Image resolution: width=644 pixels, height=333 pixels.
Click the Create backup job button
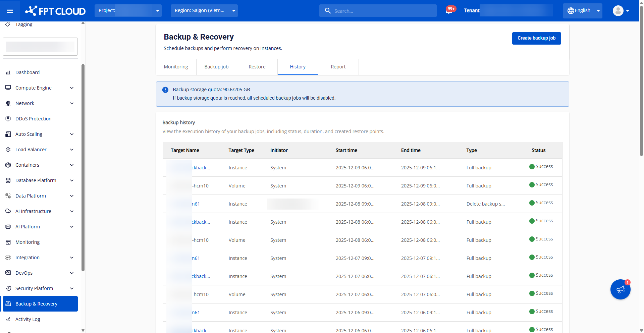[x=536, y=38]
